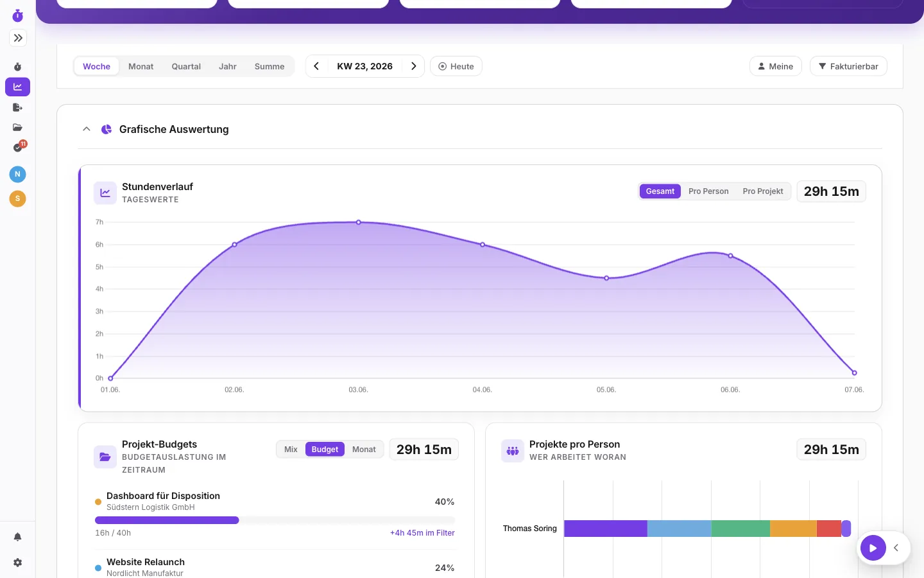Show Gesamt hours in Stundenverlauf

tap(660, 191)
